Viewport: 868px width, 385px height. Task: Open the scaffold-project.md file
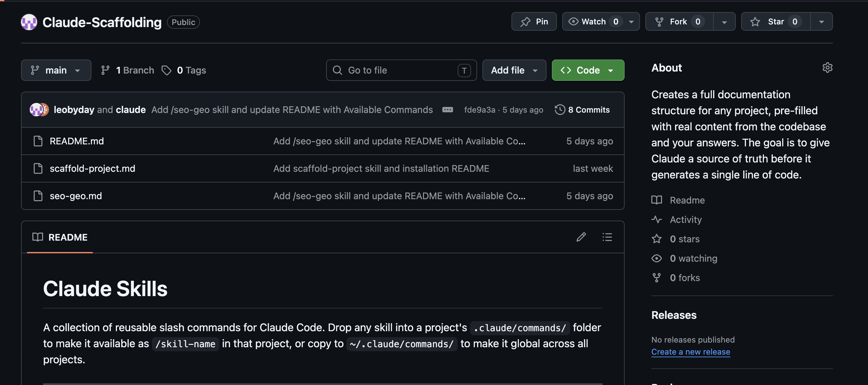[x=92, y=168]
